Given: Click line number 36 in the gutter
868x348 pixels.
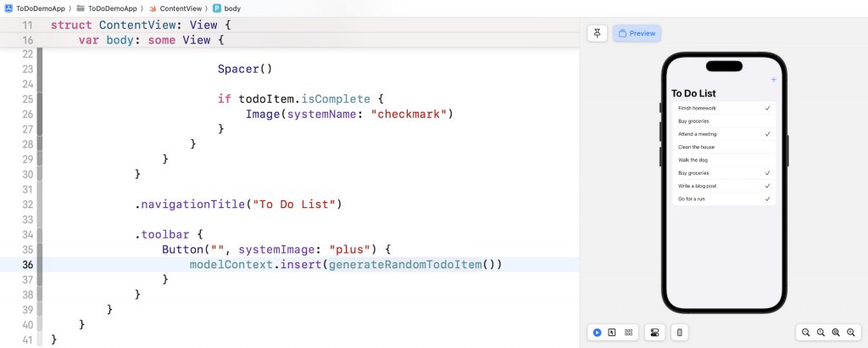Looking at the screenshot, I should point(27,264).
